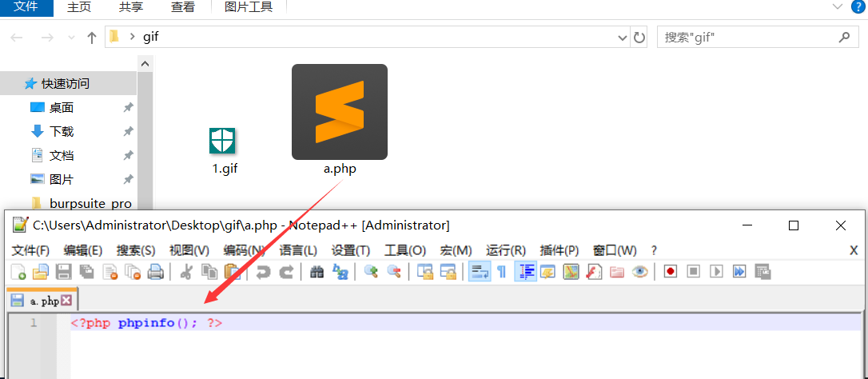The image size is (868, 379).
Task: Toggle indent guide toolbar button
Action: coord(525,272)
